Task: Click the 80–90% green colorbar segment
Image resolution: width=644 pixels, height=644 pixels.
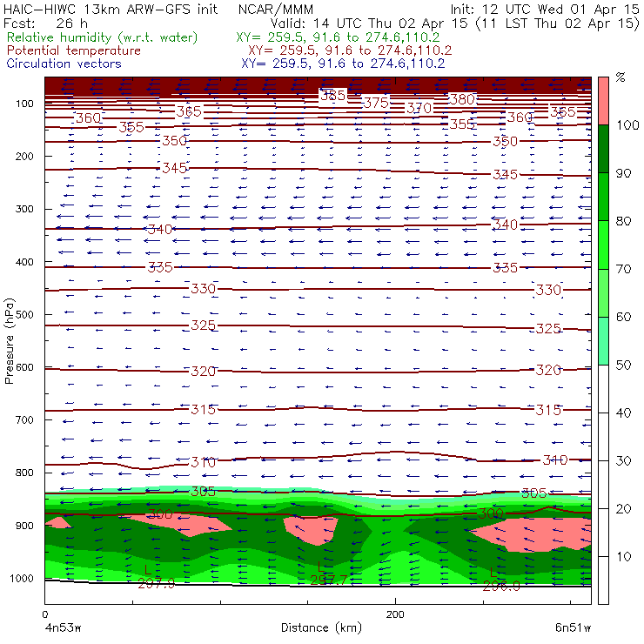Action: point(603,197)
